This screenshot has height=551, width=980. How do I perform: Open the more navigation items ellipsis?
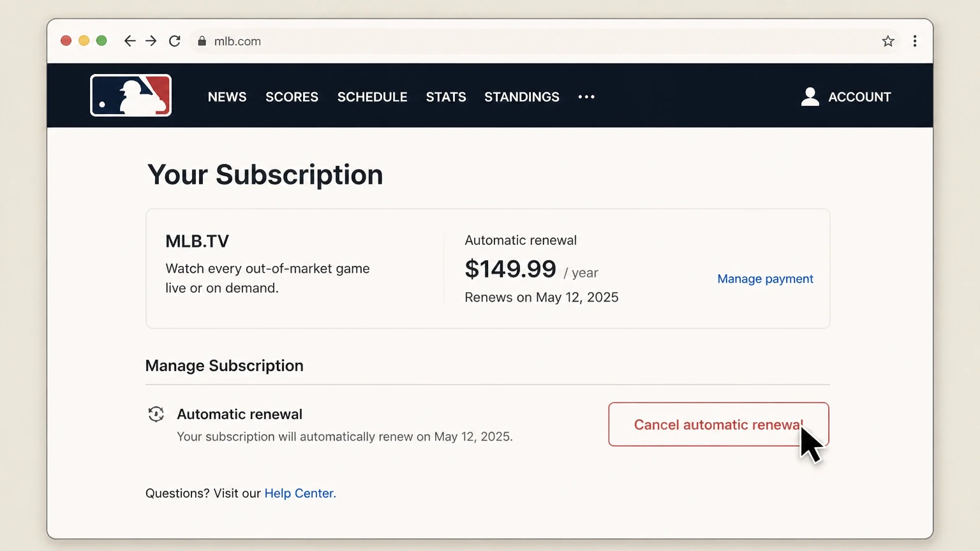tap(586, 97)
